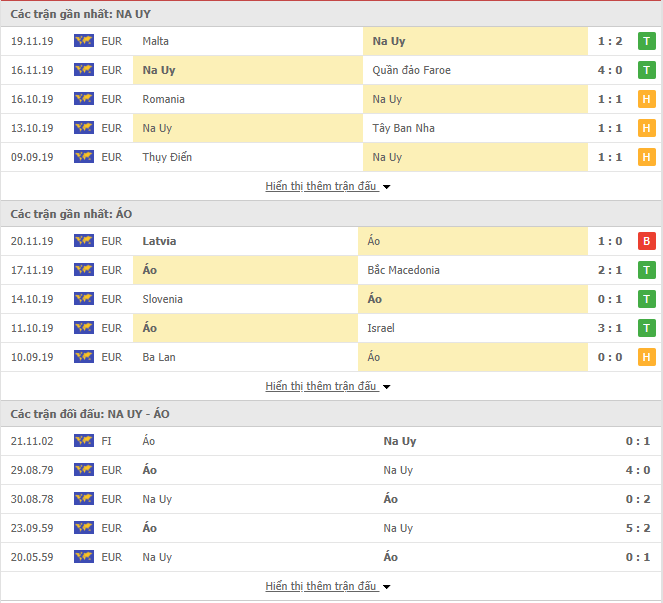Click the Tây Ban Nha team name

pyautogui.click(x=403, y=129)
